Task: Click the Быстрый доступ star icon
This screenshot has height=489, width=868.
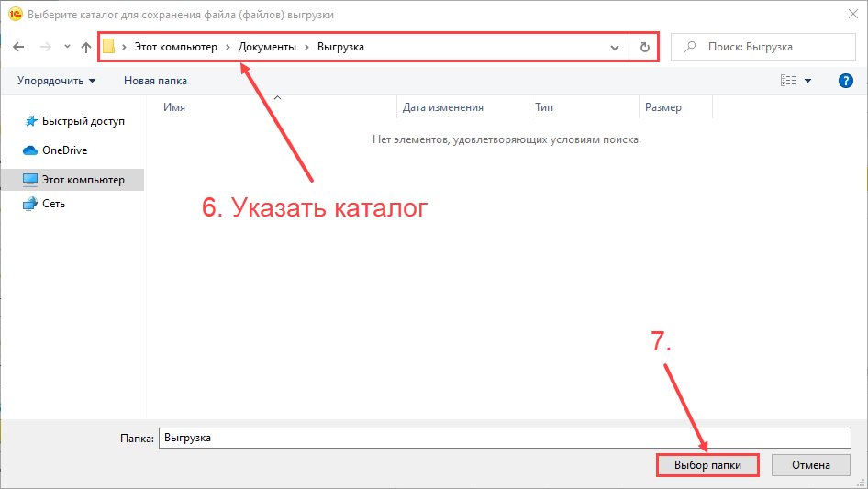Action: 31,121
